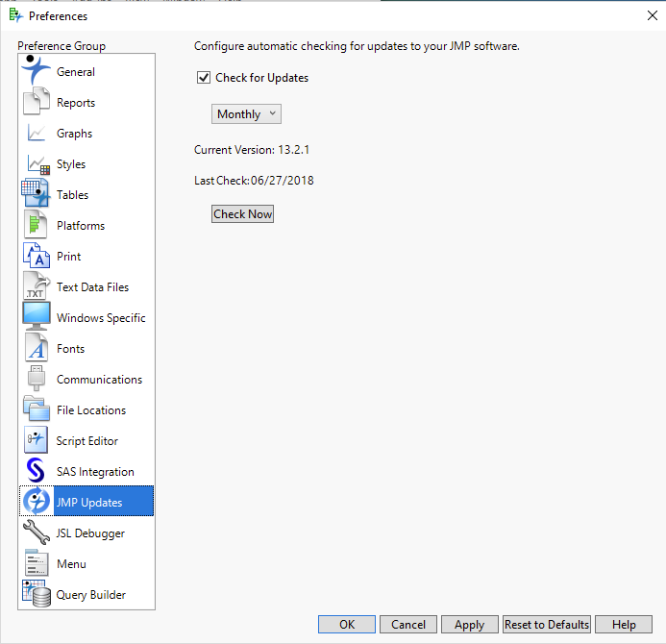666x644 pixels.
Task: Click the Graphs line chart icon
Action: [37, 133]
